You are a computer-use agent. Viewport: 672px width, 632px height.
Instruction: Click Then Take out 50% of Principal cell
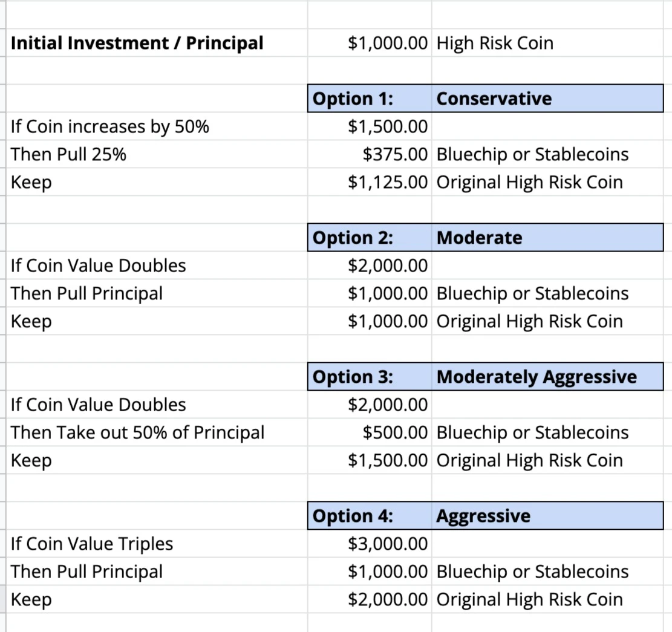(157, 432)
